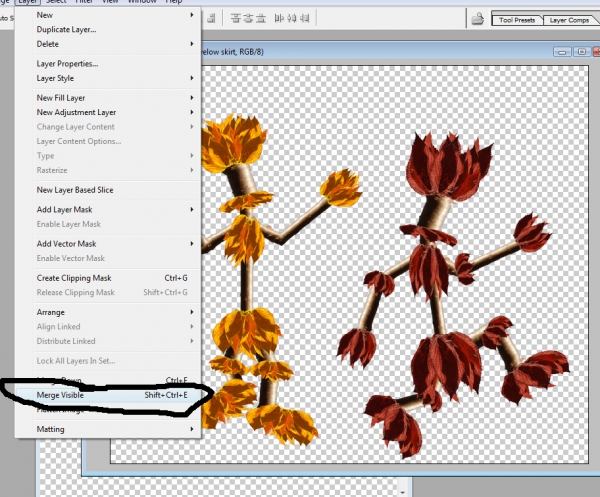This screenshot has width=600, height=497.
Task: Open the Matting submenu
Action: click(x=108, y=429)
